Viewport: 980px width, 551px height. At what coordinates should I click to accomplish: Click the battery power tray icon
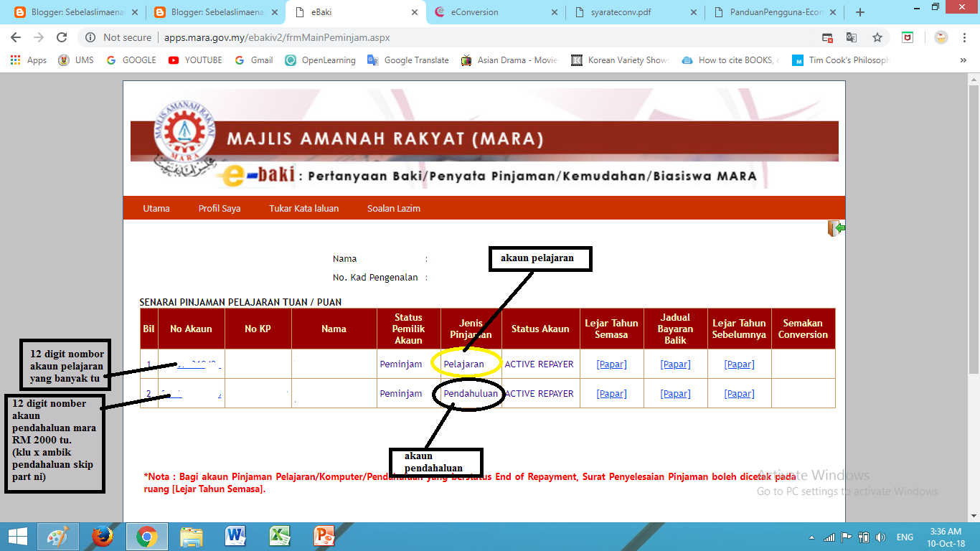pyautogui.click(x=864, y=537)
